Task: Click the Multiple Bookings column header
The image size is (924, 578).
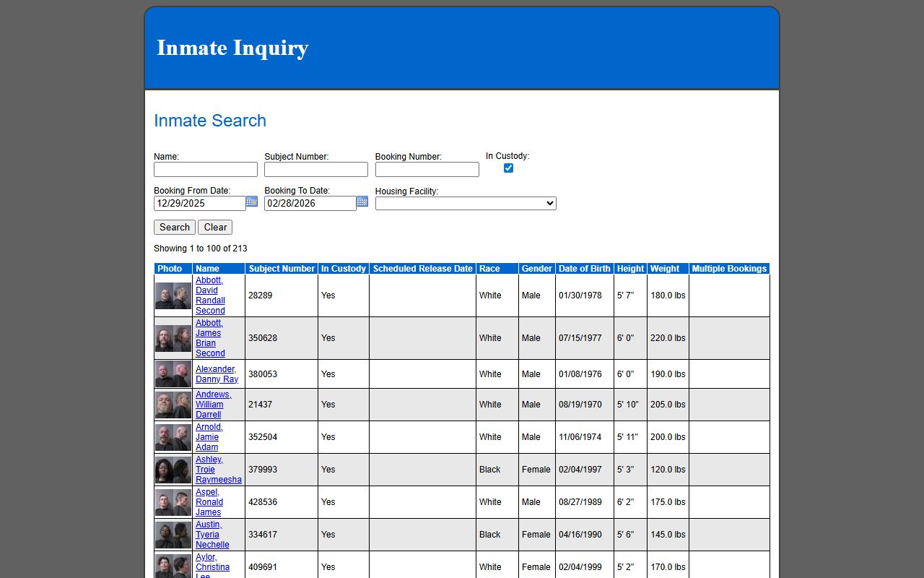Action: coord(729,269)
